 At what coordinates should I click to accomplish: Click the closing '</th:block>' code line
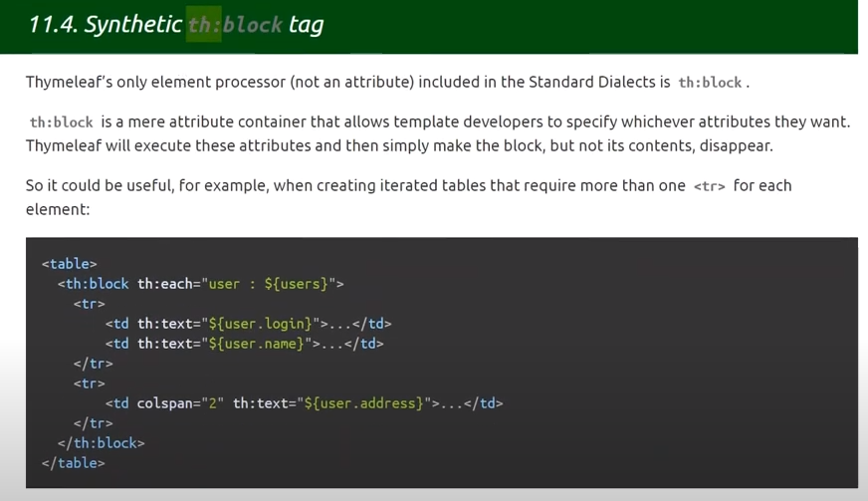[102, 443]
